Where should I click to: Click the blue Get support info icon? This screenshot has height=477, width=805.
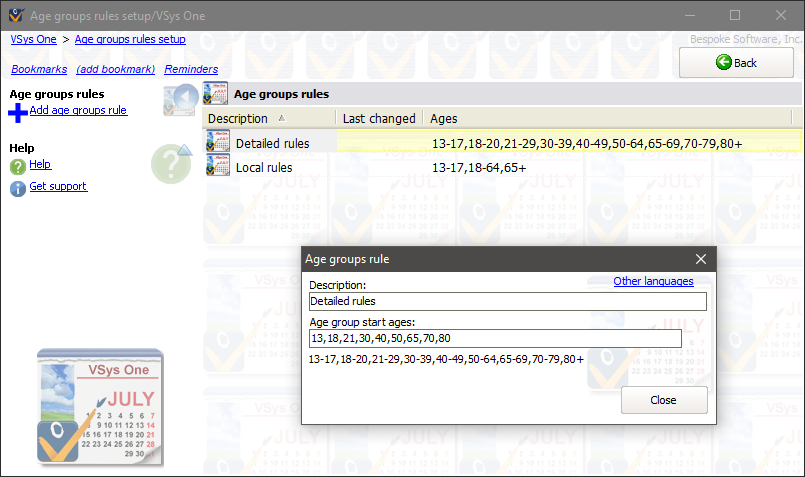pyautogui.click(x=18, y=188)
